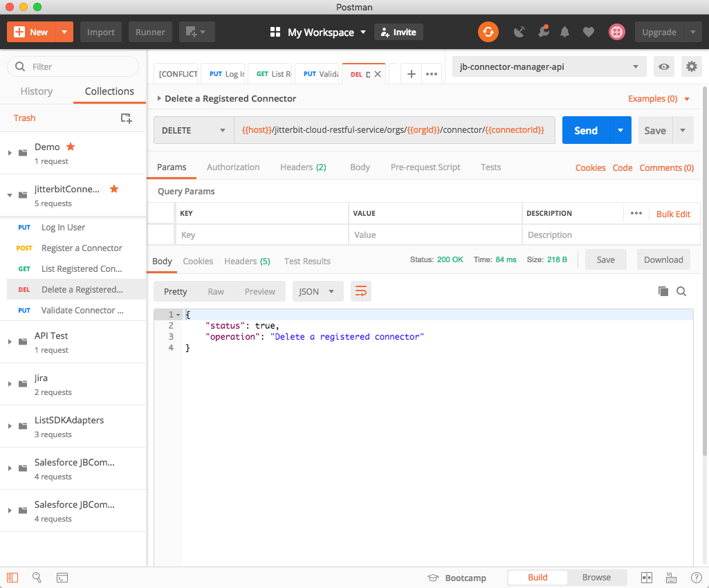The height and width of the screenshot is (588, 709).
Task: Click the Filter search field
Action: [x=73, y=66]
